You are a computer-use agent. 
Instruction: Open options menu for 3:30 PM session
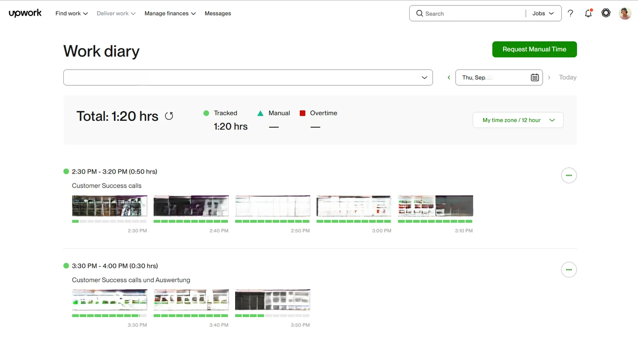click(569, 270)
